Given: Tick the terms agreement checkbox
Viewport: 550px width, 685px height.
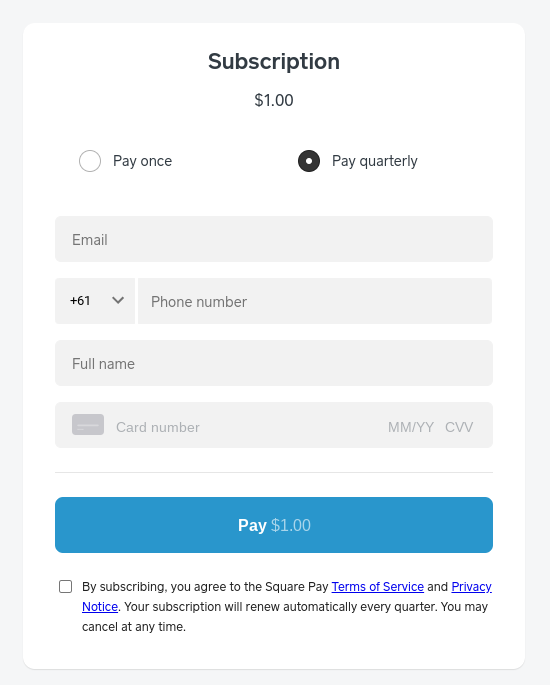Looking at the screenshot, I should [x=66, y=587].
